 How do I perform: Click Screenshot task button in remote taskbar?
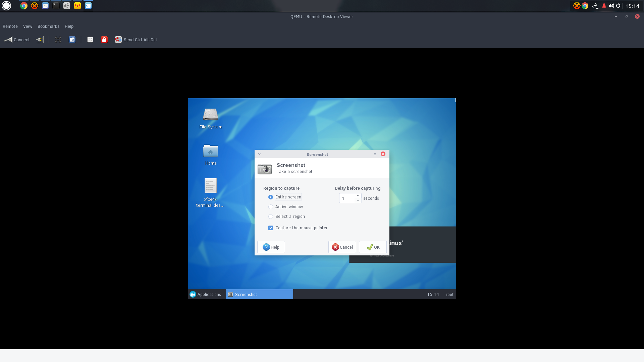[x=260, y=294]
